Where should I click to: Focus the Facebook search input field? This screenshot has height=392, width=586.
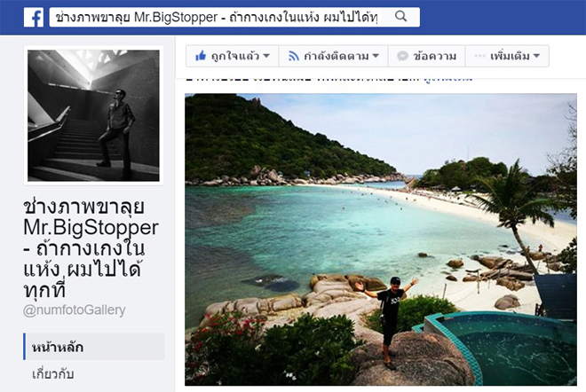[218, 17]
